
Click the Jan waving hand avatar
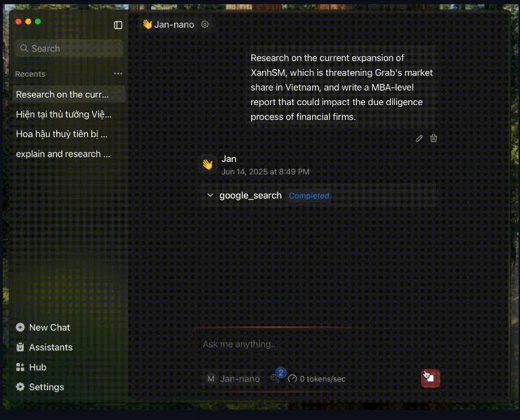[x=207, y=165]
